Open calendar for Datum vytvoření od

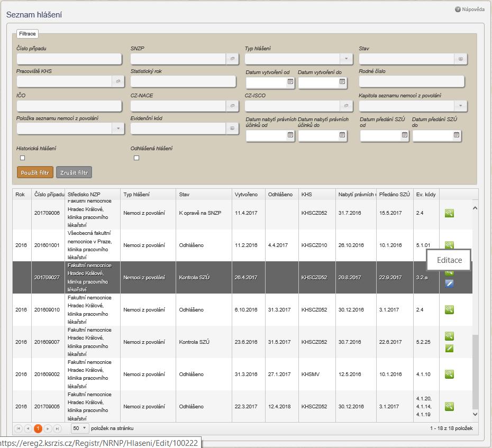(290, 81)
